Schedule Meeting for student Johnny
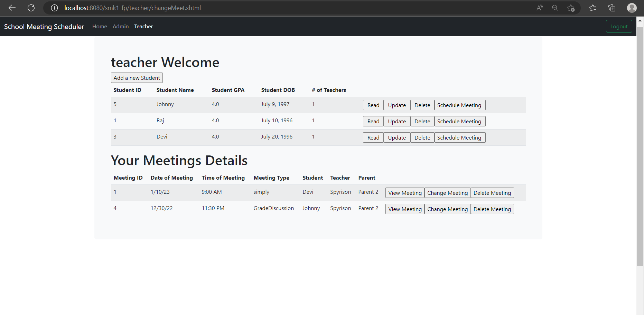Screen dimensions: 644x315 [460, 105]
